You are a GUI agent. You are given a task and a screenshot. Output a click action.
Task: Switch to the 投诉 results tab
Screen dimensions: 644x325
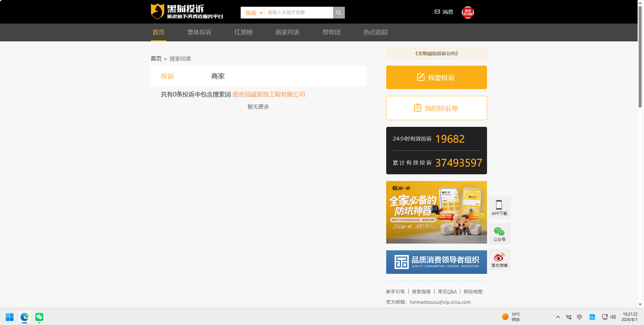(167, 76)
